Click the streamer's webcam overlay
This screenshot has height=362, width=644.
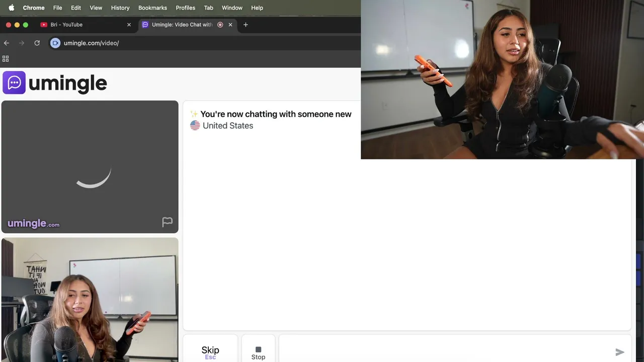[502, 79]
